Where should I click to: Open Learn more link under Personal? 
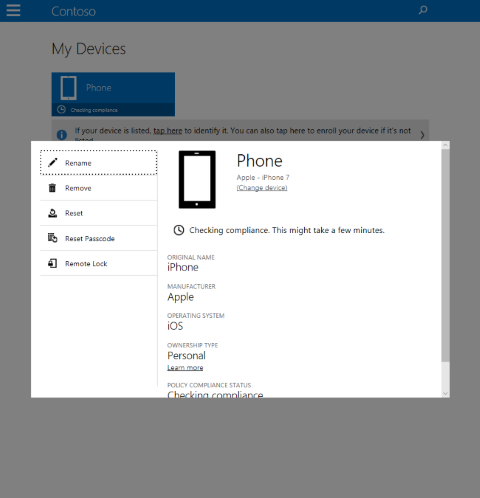point(185,368)
